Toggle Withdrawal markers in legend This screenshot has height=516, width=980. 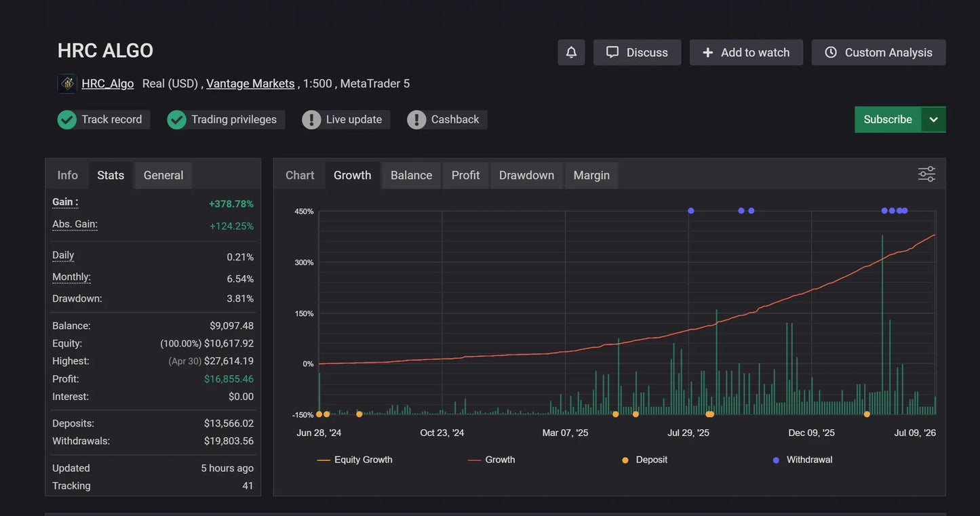pyautogui.click(x=803, y=460)
